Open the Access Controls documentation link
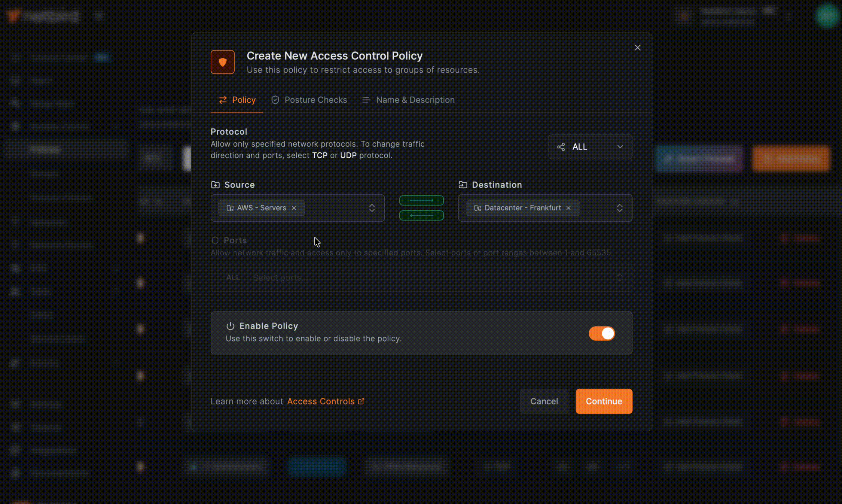842x504 pixels. click(x=321, y=401)
